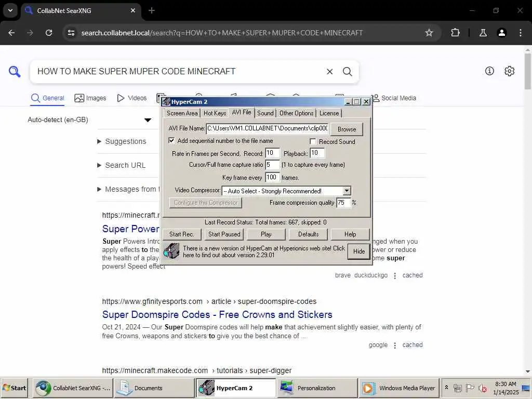Open new tab with plus button
The image size is (532, 399).
point(152,10)
